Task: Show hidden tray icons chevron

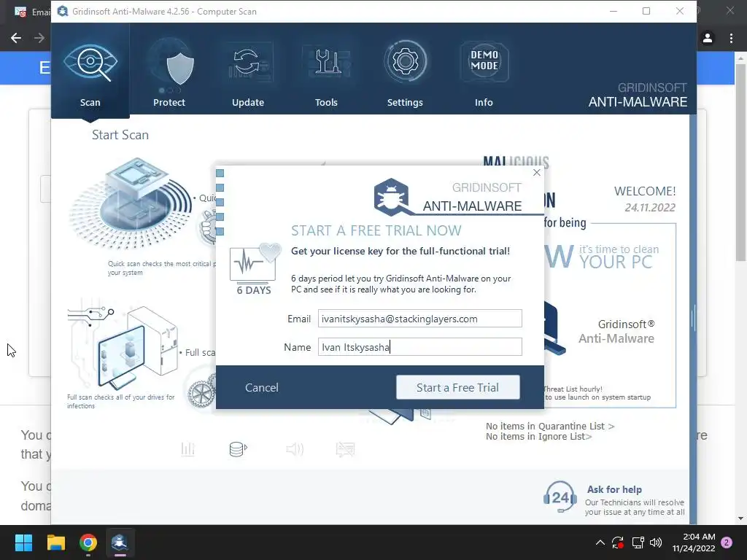Action: coord(600,542)
